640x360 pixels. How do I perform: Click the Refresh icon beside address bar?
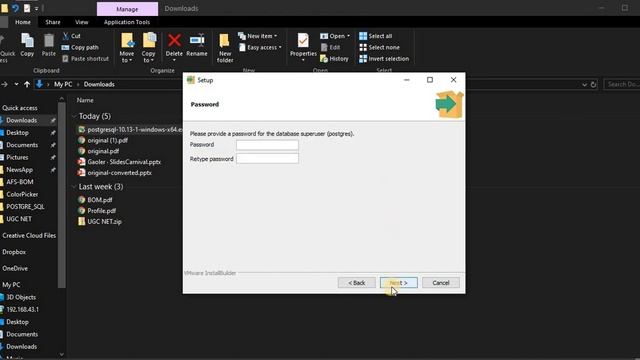[x=593, y=84]
